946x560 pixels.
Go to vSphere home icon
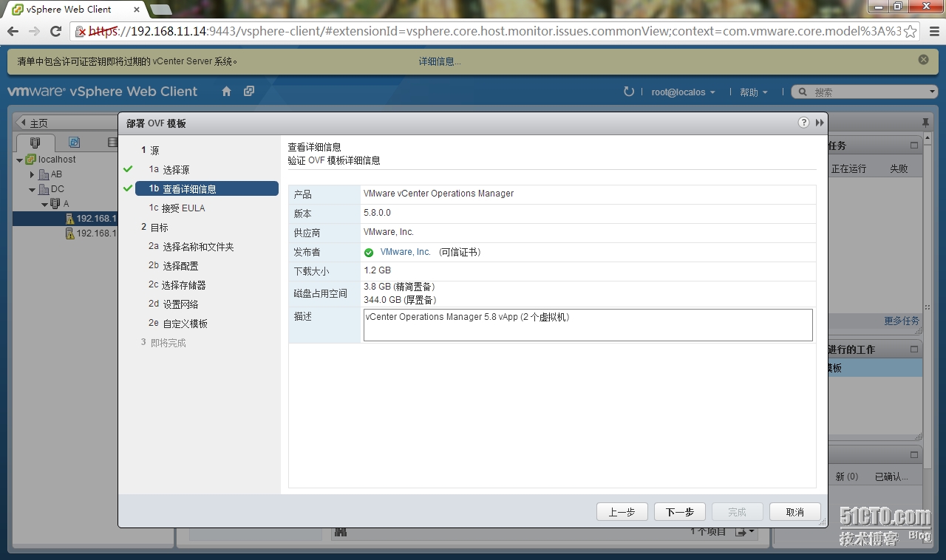coord(227,92)
